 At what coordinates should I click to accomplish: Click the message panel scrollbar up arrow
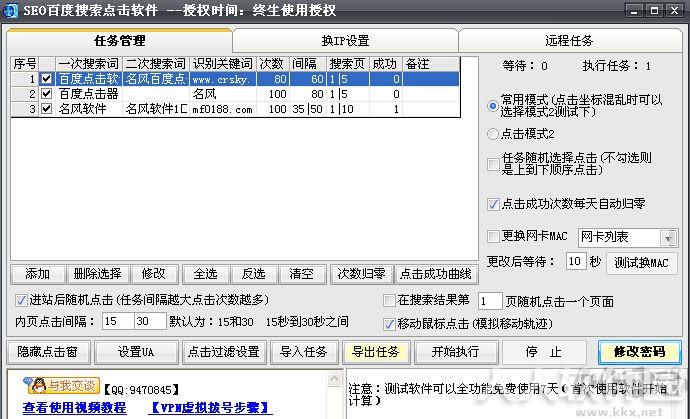(334, 379)
